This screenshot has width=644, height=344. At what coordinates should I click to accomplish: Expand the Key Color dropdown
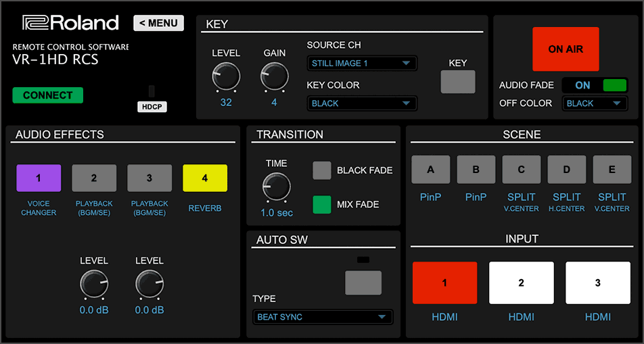(x=361, y=103)
